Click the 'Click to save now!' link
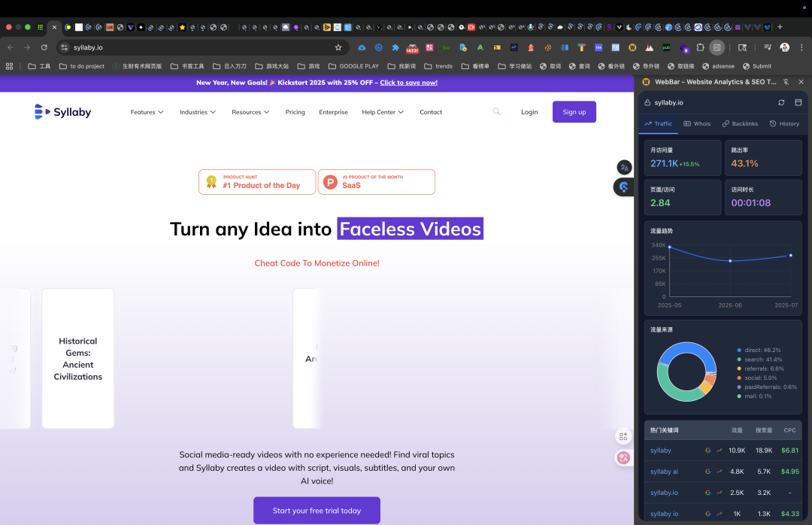Screen dimensions: 812x525 click(x=408, y=83)
